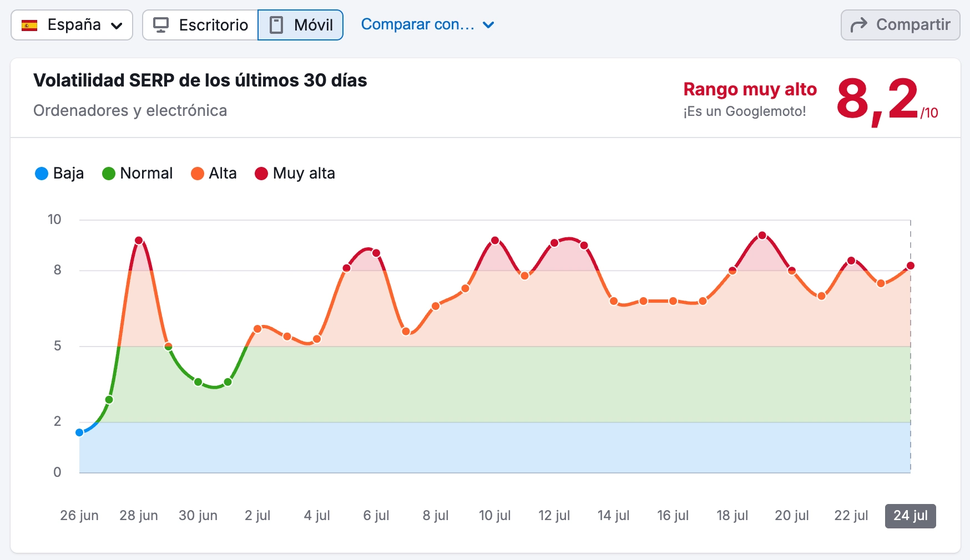Toggle the Normal series visibility
970x560 pixels.
coord(138,173)
